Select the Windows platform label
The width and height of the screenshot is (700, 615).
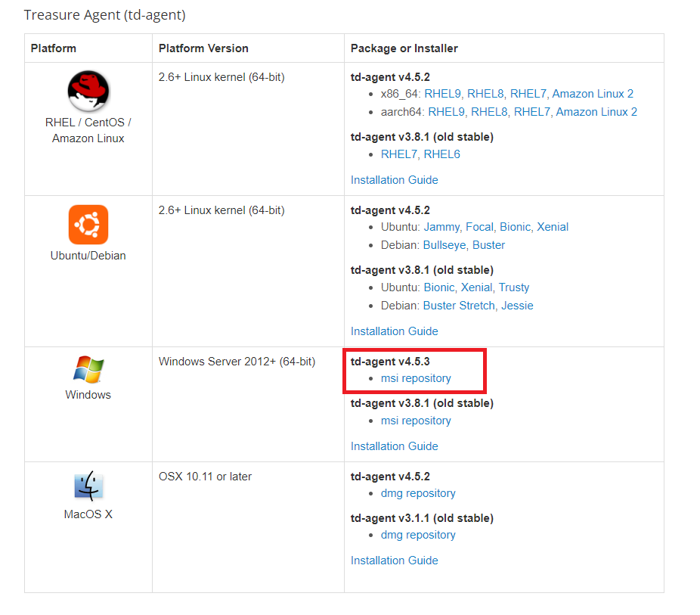88,395
